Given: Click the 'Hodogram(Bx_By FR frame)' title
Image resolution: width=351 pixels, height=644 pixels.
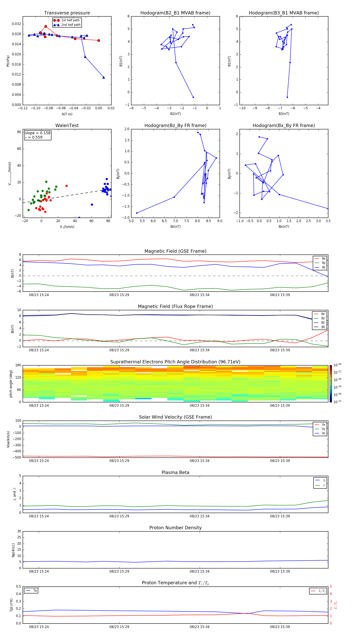Looking at the screenshot, I should [284, 125].
